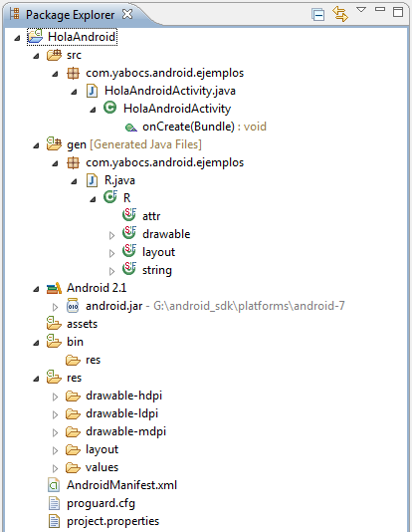Click the Collapse All toolbar icon
Viewport: 412px width, 532px height.
point(317,15)
